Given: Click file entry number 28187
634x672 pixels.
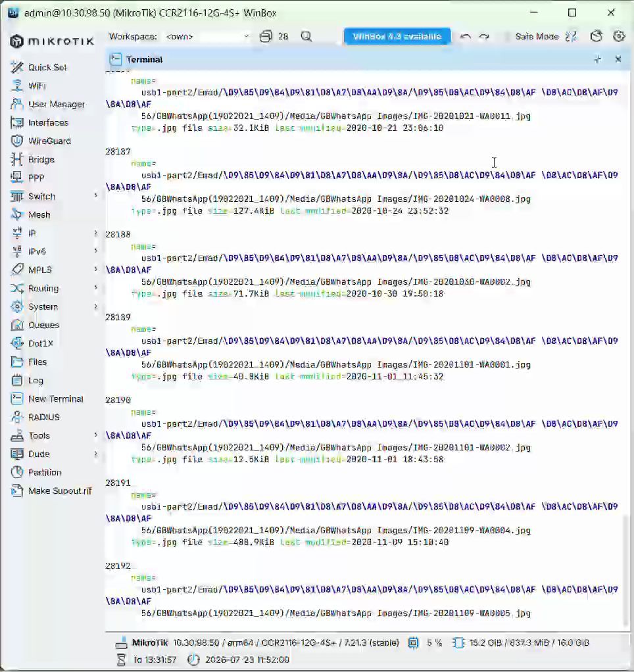Looking at the screenshot, I should pos(118,151).
